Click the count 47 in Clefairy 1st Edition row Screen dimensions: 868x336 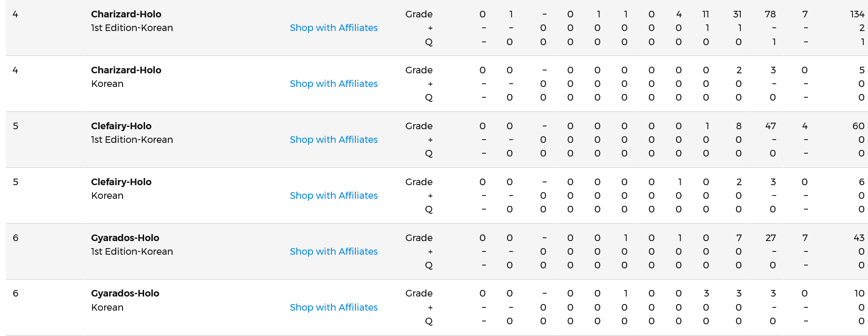click(770, 126)
